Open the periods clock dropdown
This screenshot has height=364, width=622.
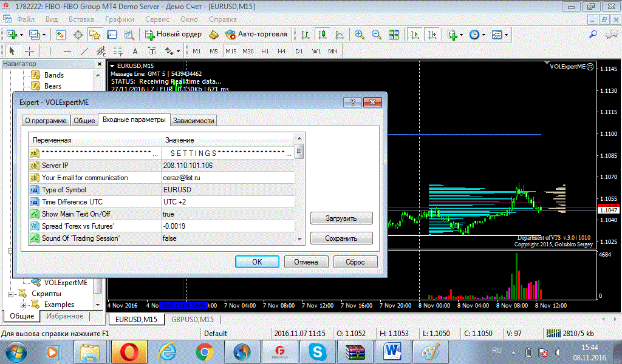coord(477,35)
